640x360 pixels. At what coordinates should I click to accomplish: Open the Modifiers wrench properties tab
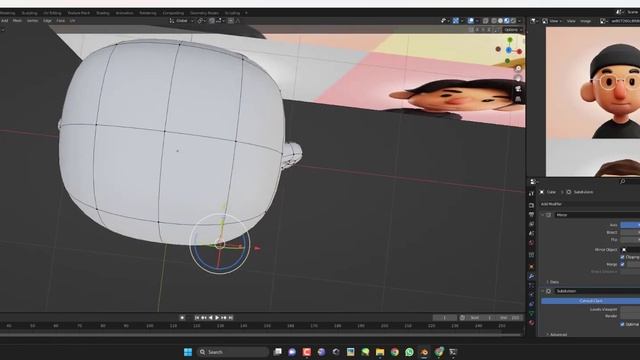[531, 276]
